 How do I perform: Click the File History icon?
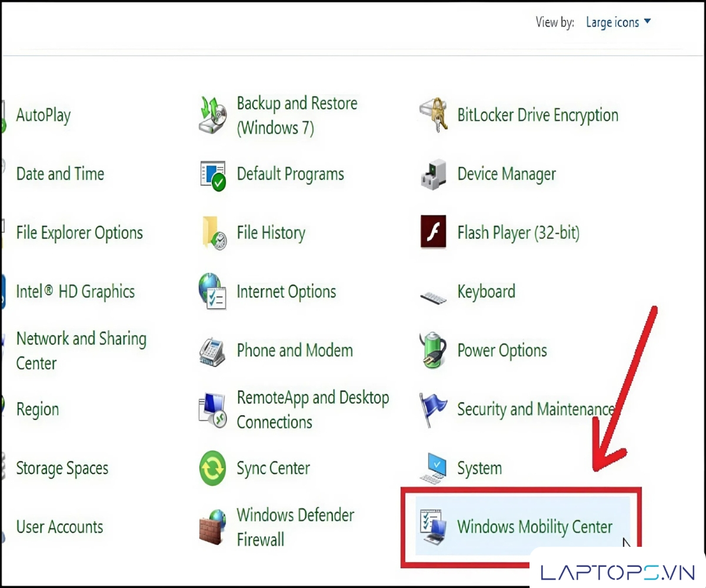214,232
